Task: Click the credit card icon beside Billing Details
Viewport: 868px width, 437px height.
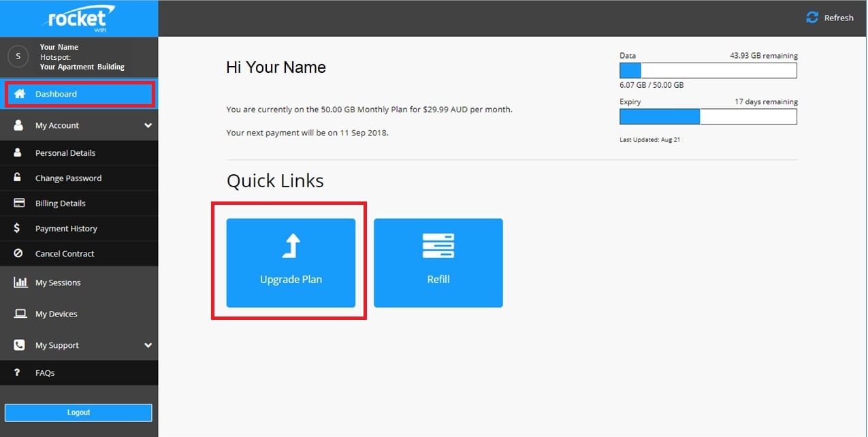Action: [19, 203]
